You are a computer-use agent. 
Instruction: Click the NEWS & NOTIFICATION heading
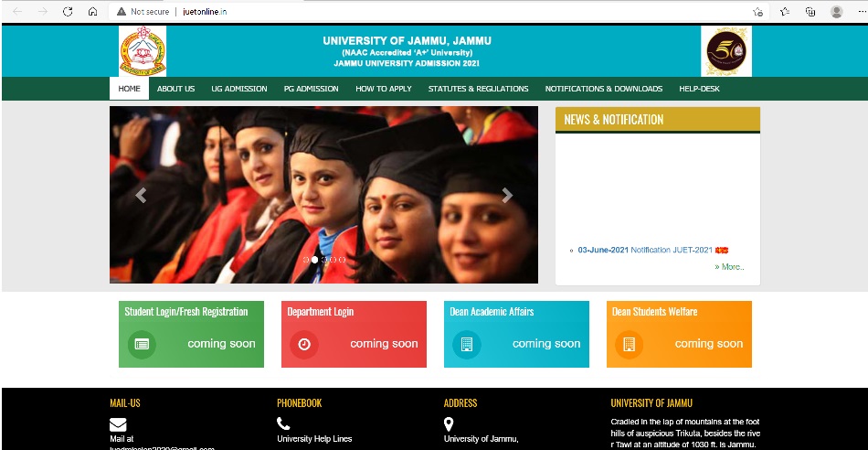coord(614,120)
